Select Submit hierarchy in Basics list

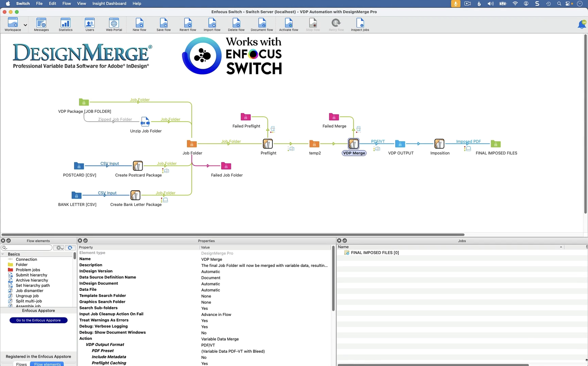pos(31,275)
